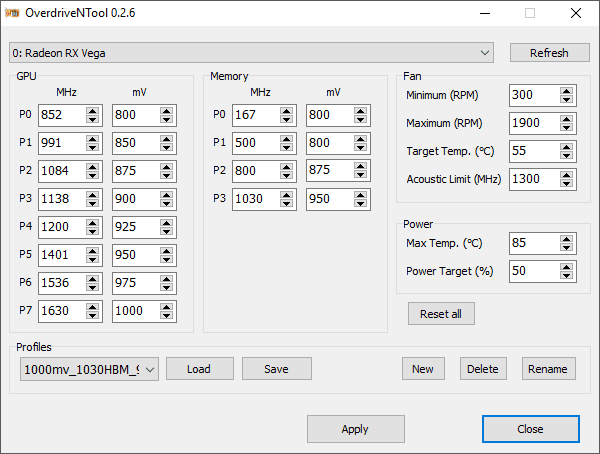Viewport: 600px width, 454px height.
Task: Create a New profile
Action: (x=423, y=369)
